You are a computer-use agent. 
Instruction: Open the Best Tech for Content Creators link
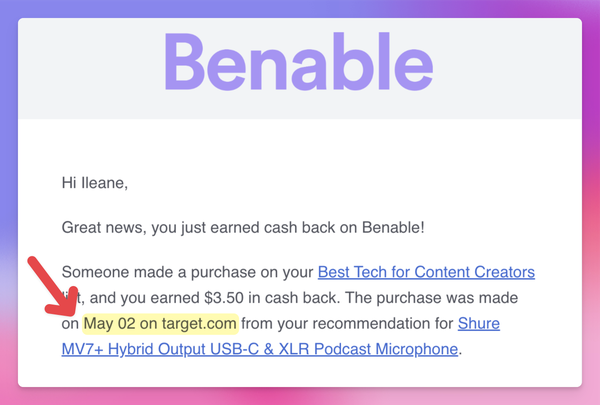(426, 272)
